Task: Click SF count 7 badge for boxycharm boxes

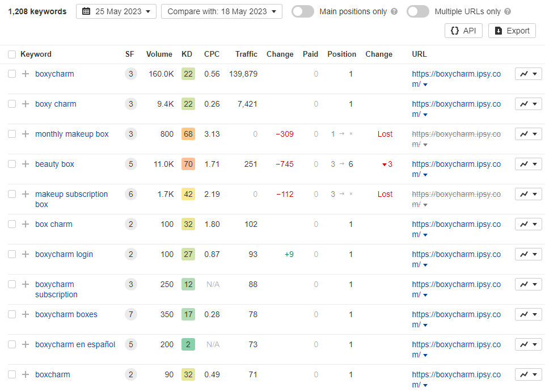Action: [x=131, y=314]
